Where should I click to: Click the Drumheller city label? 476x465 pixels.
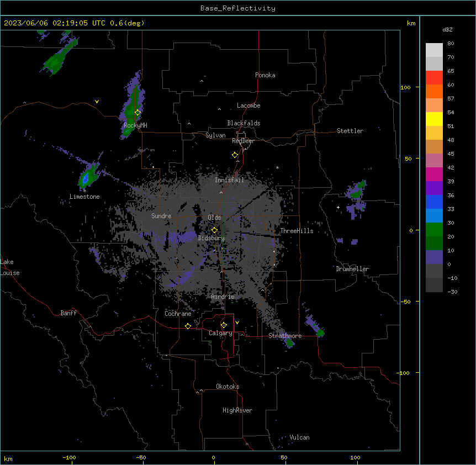(352, 269)
